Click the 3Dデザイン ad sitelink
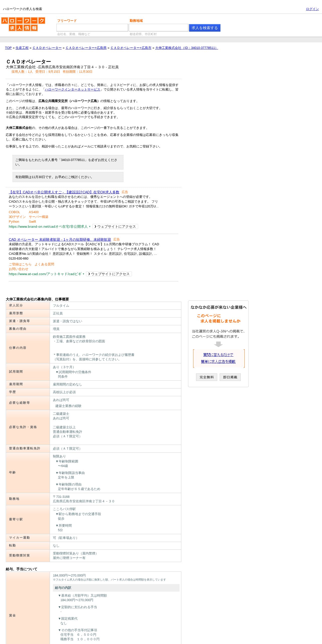This screenshot has height=644, width=322. click(17, 217)
